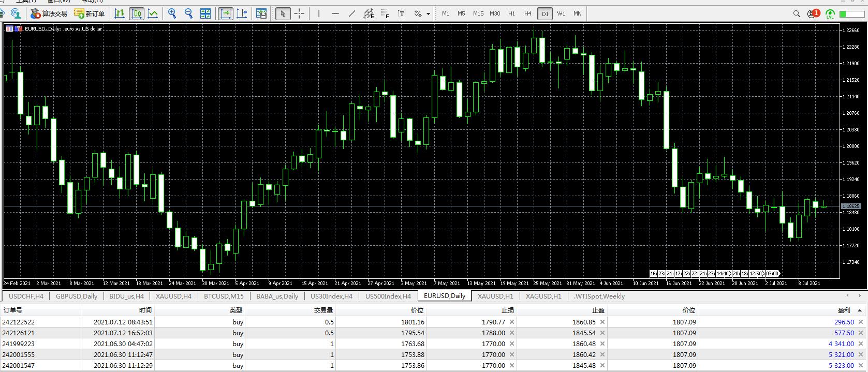Select the equidistant channel tool

click(x=369, y=13)
